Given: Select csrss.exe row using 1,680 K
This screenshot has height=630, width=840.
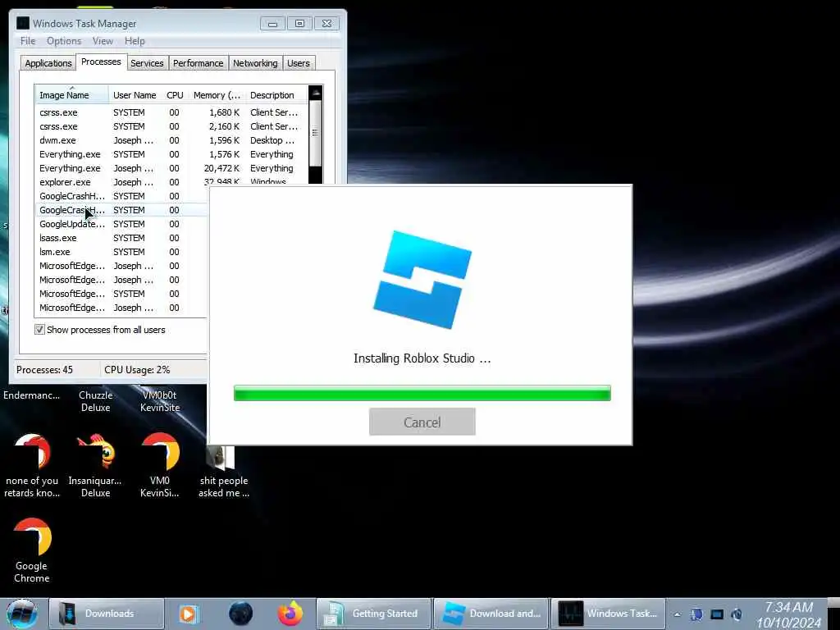Looking at the screenshot, I should pos(171,112).
